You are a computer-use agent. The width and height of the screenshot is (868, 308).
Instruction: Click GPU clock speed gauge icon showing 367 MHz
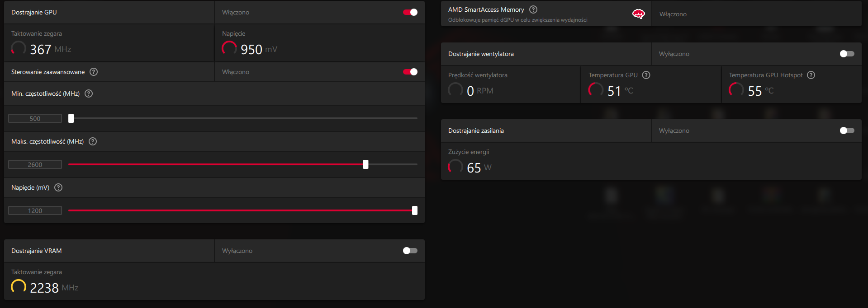click(19, 48)
